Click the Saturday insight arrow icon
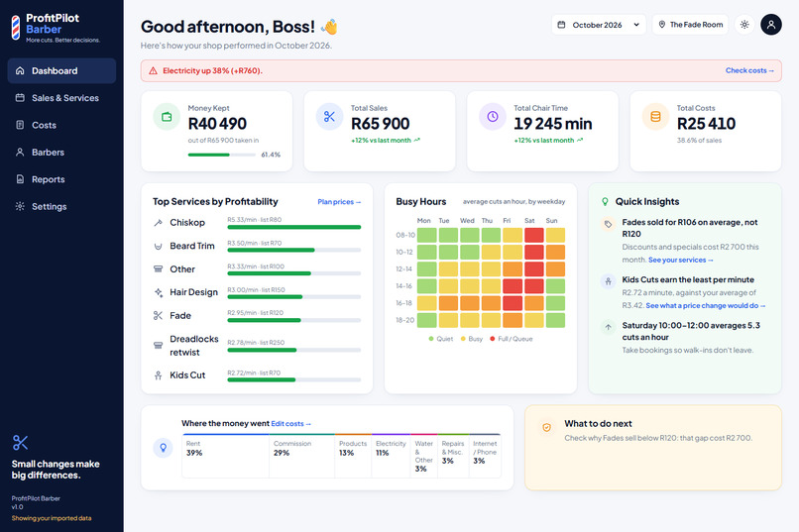The height and width of the screenshot is (532, 799). pyautogui.click(x=608, y=327)
